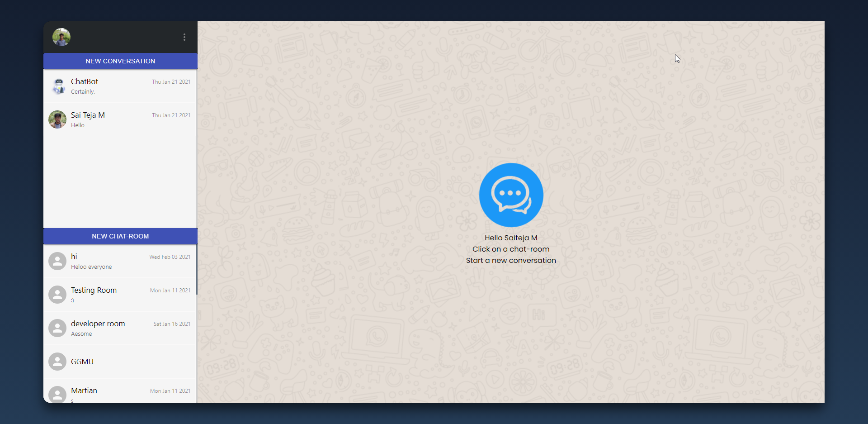Click the "Heloo everyone" message preview
This screenshot has height=424, width=868.
(x=91, y=267)
